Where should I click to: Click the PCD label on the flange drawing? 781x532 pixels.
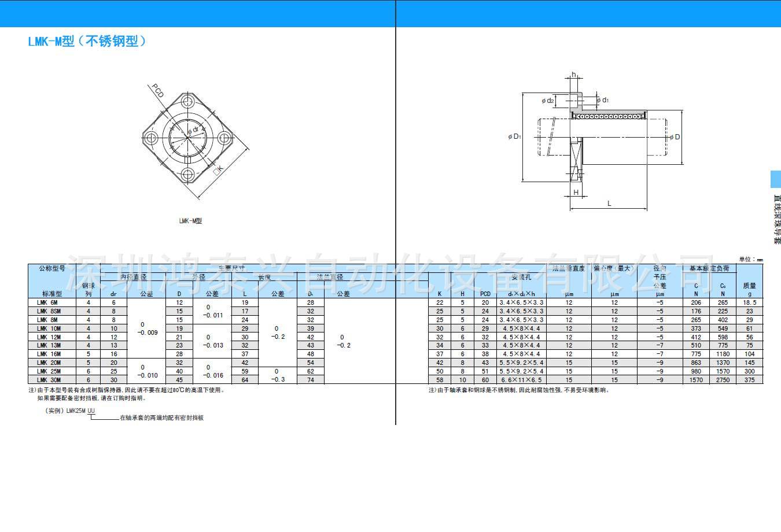tap(157, 91)
